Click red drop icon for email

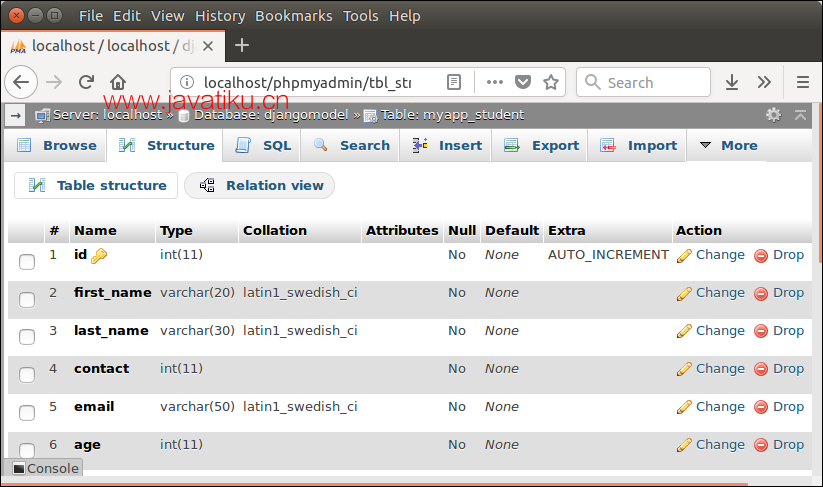point(761,407)
